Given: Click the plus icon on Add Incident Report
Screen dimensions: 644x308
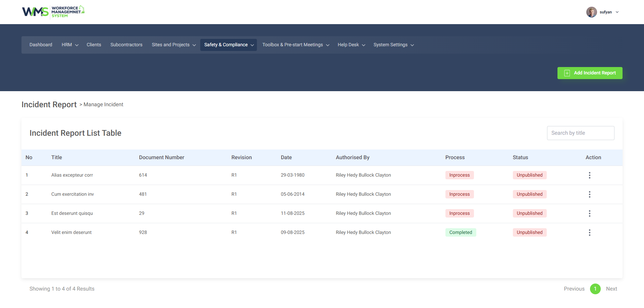Looking at the screenshot, I should tap(567, 73).
